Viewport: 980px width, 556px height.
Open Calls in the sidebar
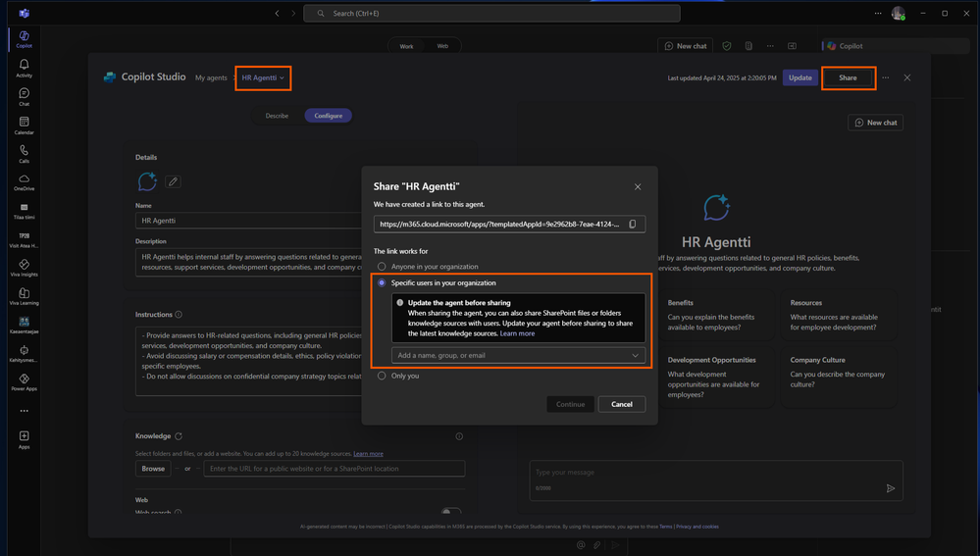click(x=24, y=154)
